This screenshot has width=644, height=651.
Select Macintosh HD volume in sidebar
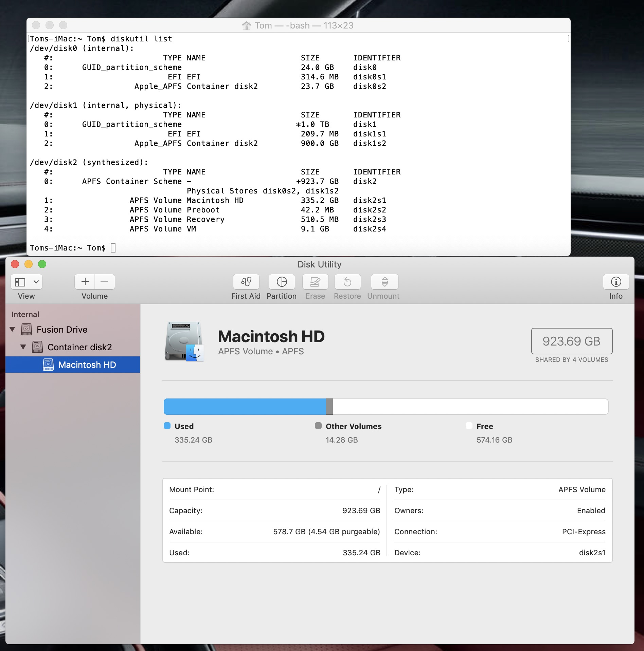73,365
